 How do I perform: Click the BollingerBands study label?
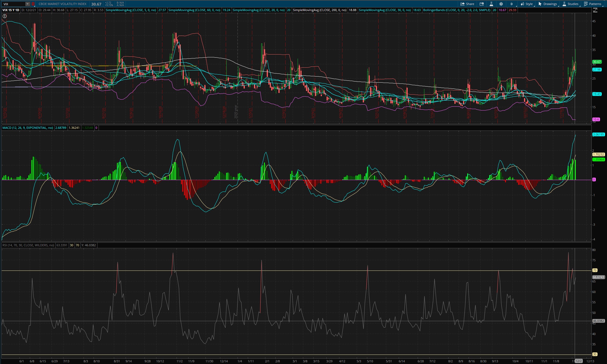point(457,10)
